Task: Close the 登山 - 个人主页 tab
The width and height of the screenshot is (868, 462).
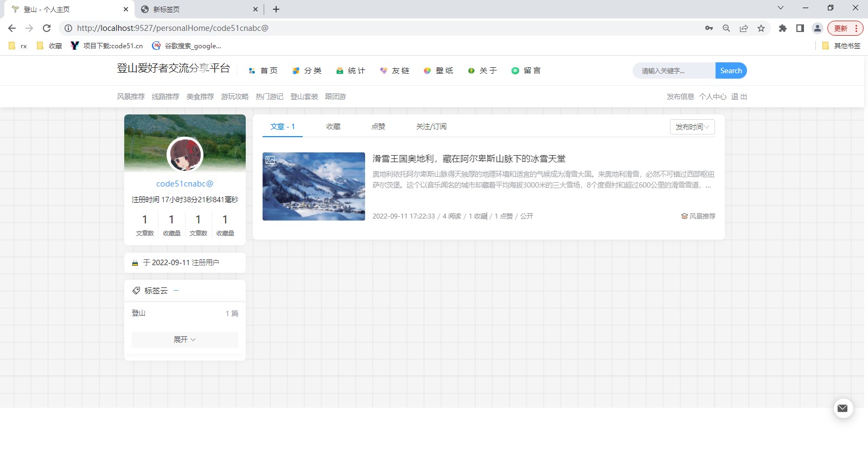Action: pos(126,9)
